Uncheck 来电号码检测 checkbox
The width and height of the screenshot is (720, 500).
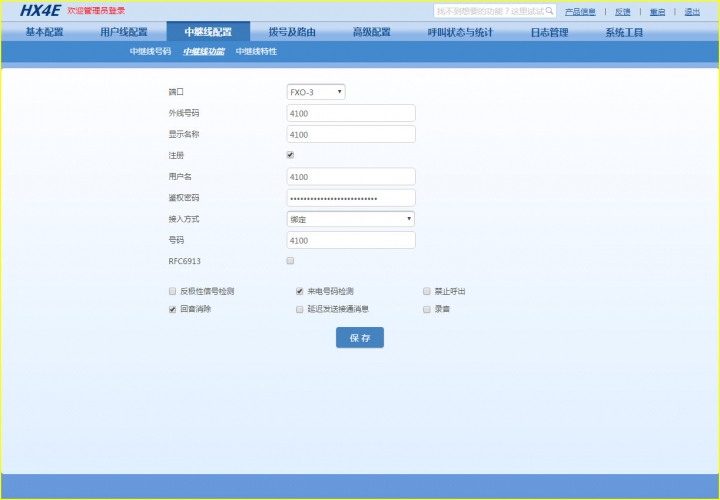299,291
